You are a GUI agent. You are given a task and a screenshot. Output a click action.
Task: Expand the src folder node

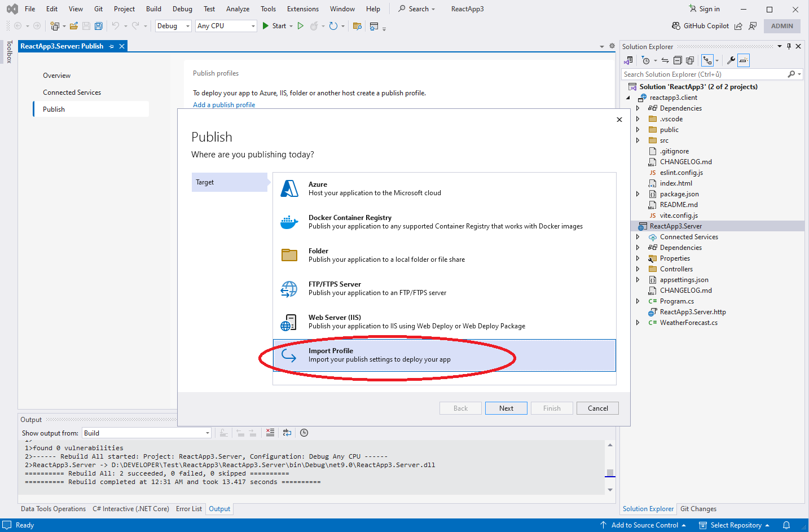point(638,140)
